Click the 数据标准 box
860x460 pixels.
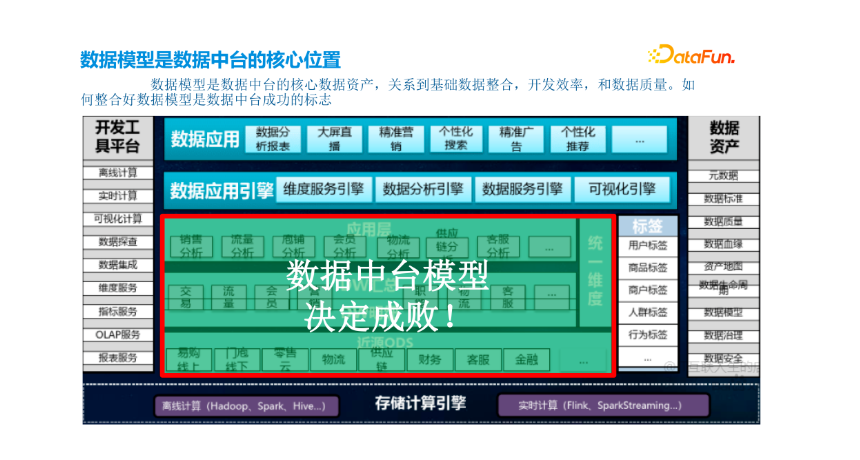(723, 198)
